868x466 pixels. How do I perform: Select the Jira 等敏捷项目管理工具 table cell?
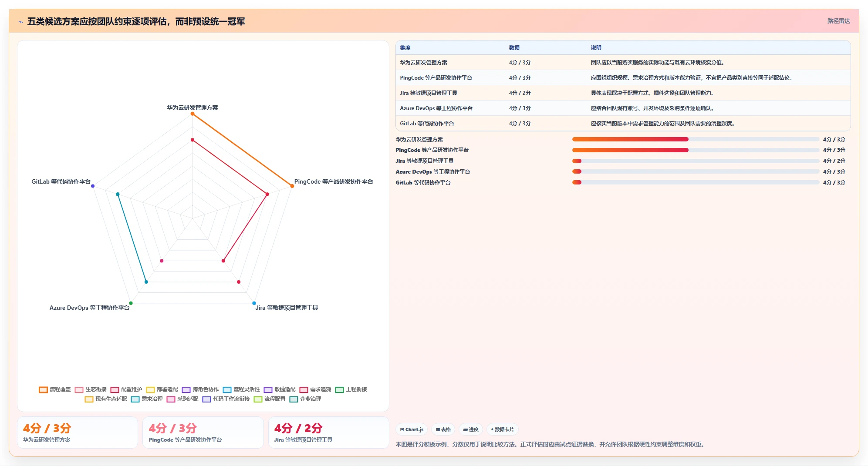(429, 93)
